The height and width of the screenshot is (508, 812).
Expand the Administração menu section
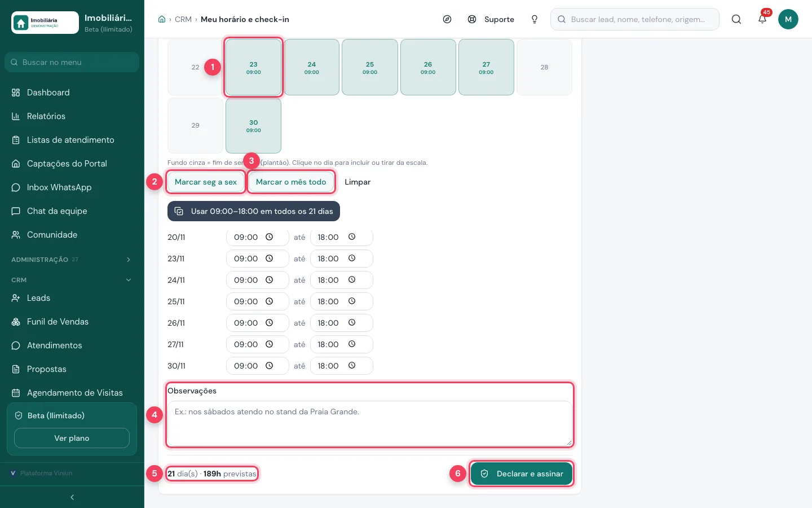click(72, 260)
